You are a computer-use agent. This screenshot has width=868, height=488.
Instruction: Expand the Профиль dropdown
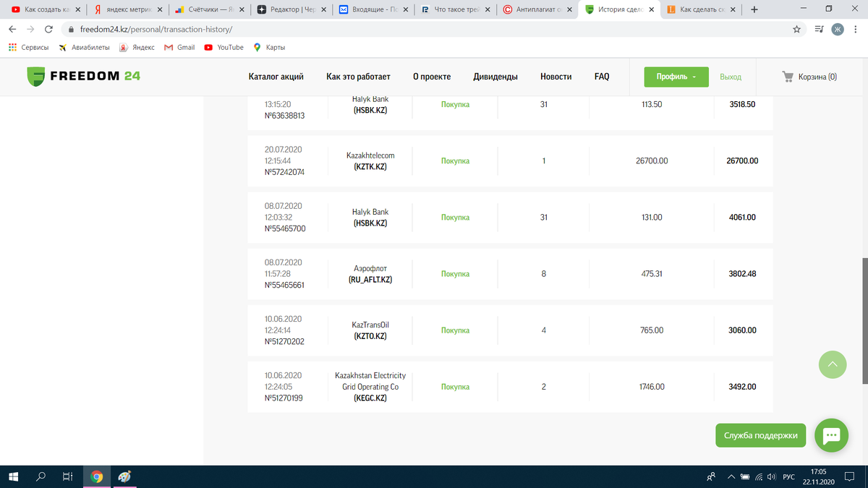(x=676, y=77)
